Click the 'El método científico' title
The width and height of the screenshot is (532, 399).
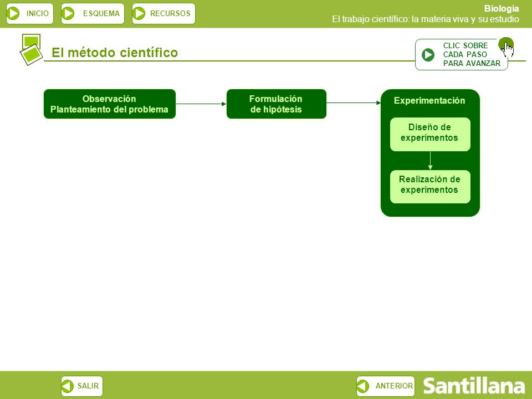pyautogui.click(x=115, y=53)
